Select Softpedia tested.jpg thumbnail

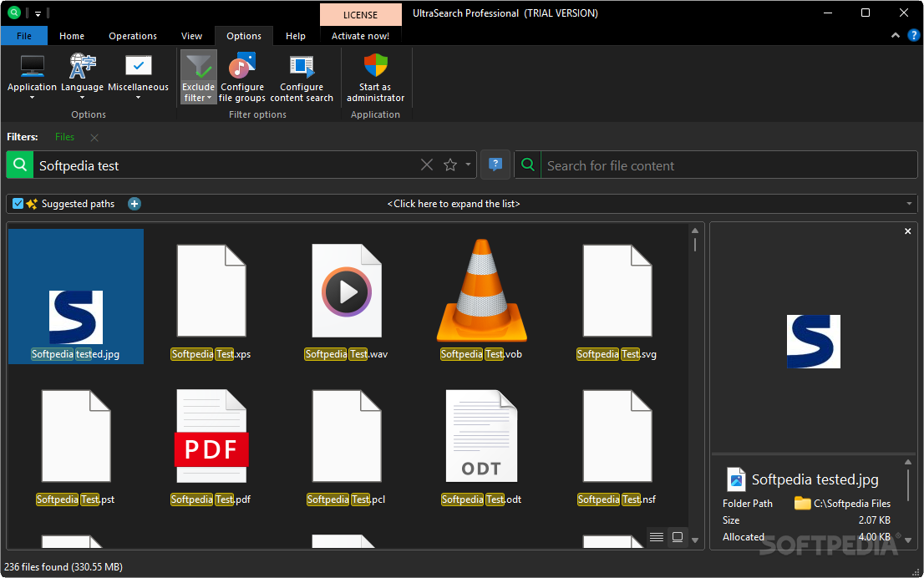76,297
